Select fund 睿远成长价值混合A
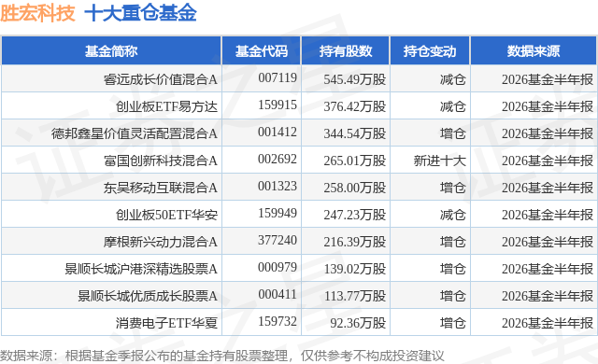This screenshot has width=598, height=364. tap(160, 79)
